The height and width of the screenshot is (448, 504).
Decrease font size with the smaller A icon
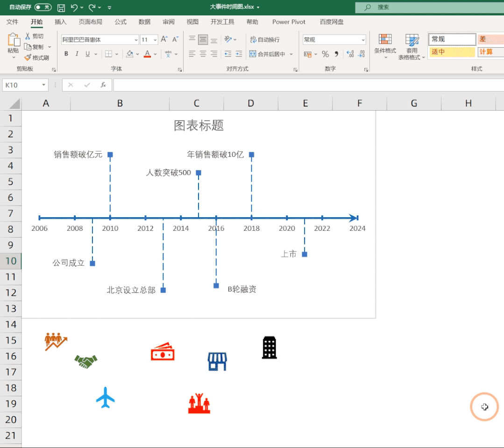(176, 39)
